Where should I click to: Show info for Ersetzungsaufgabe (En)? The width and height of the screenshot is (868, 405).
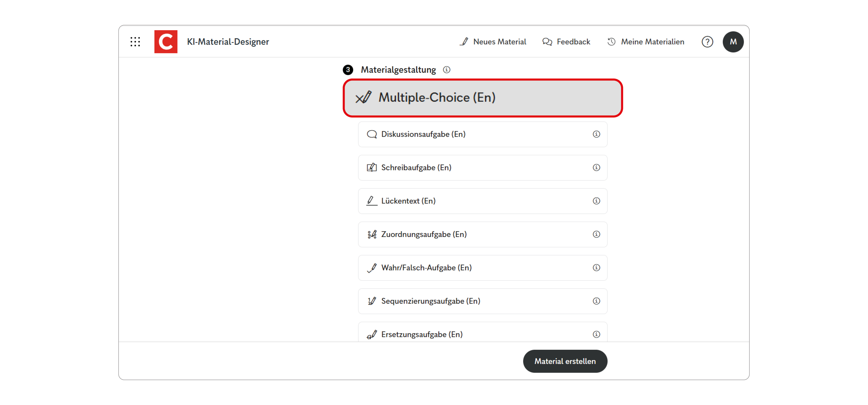(596, 334)
